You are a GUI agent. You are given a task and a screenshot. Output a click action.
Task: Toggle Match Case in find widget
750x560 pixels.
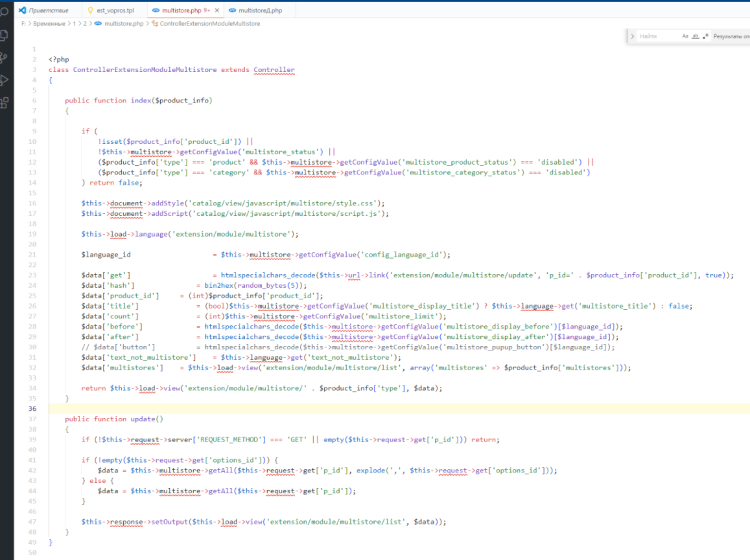(x=686, y=36)
